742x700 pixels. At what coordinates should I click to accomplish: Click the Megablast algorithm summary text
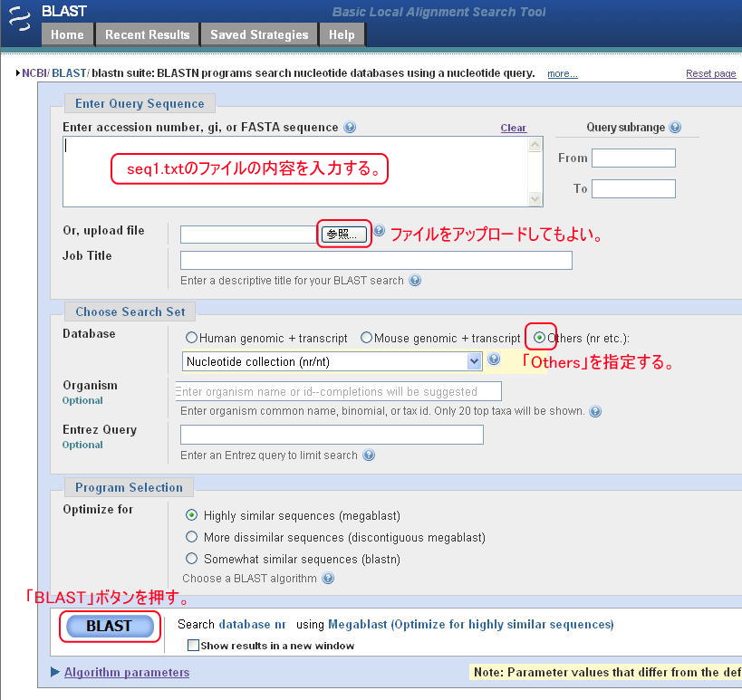[470, 624]
